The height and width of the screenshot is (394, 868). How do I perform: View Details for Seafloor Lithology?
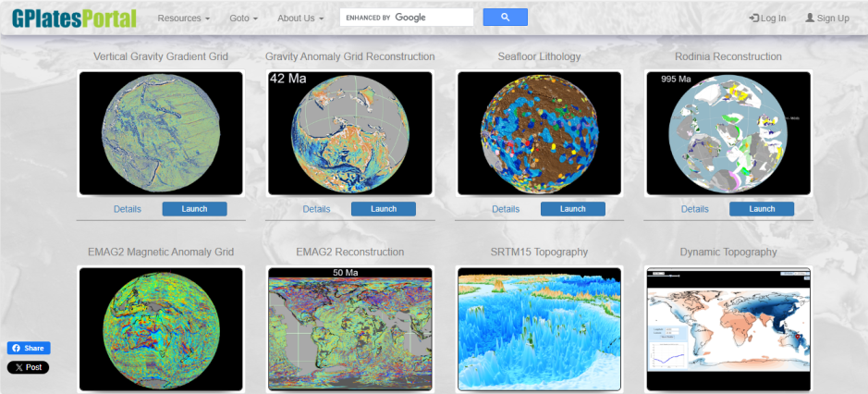click(506, 209)
